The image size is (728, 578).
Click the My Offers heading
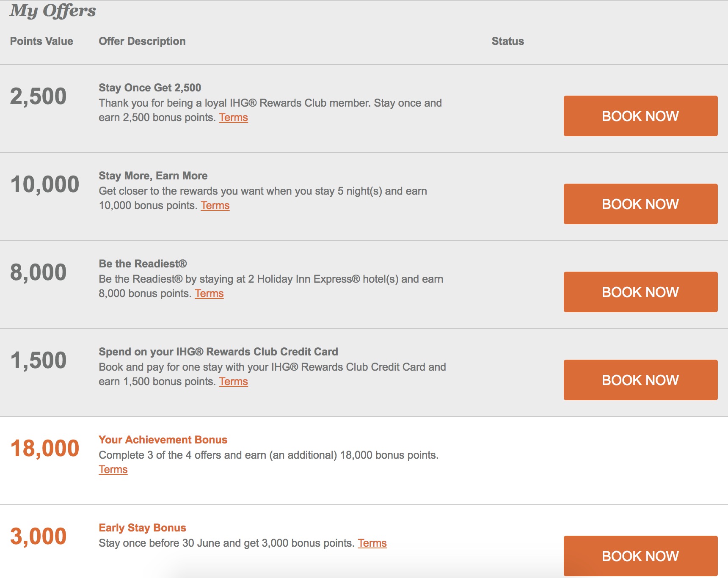tap(53, 11)
